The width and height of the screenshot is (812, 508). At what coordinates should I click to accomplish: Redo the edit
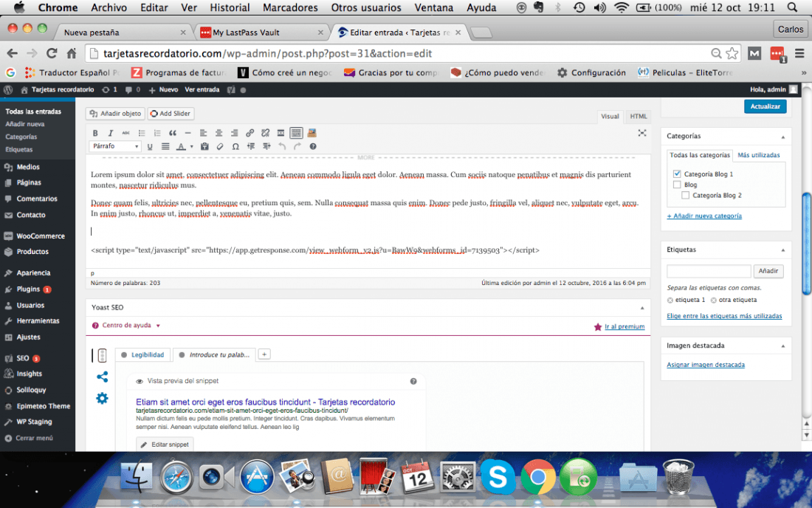(x=297, y=146)
